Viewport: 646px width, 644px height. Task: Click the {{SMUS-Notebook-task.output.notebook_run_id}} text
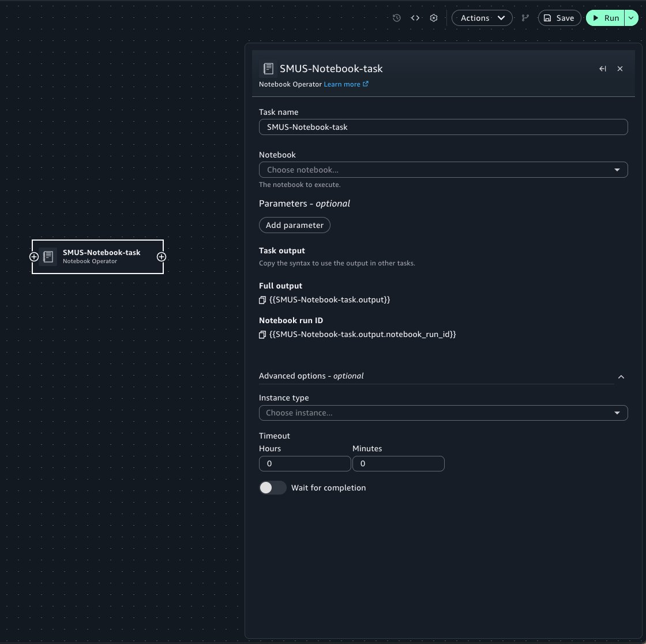coord(362,334)
